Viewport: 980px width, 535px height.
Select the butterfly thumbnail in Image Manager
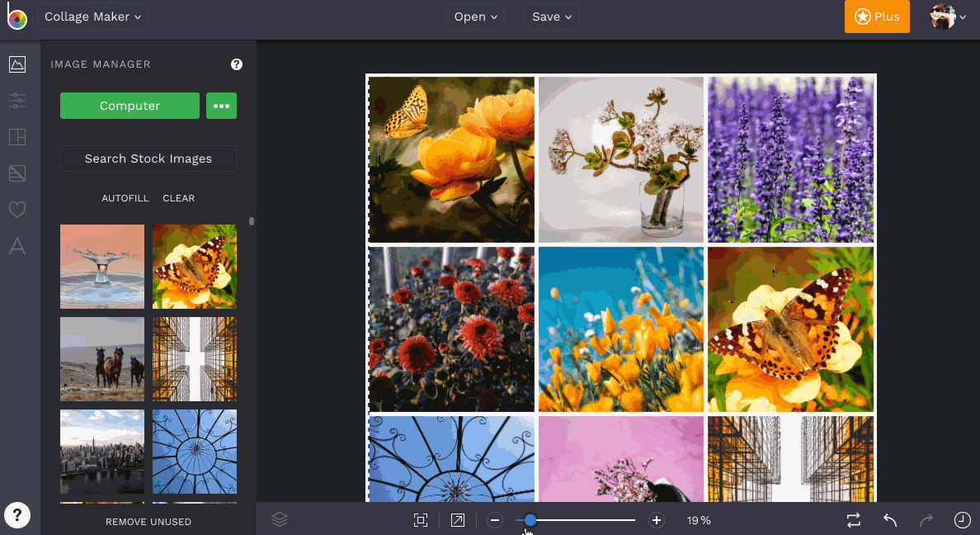tap(195, 267)
